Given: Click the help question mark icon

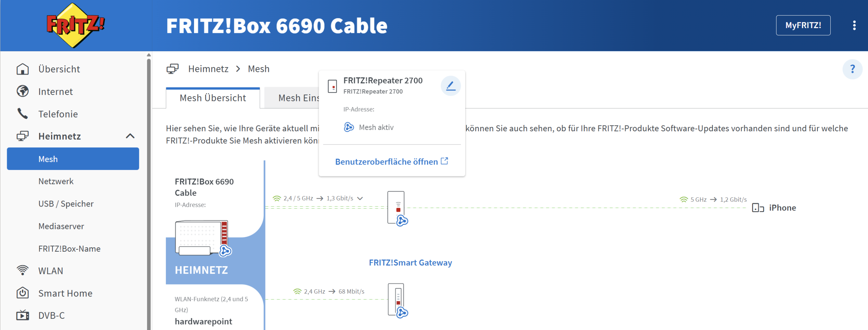Looking at the screenshot, I should [852, 69].
